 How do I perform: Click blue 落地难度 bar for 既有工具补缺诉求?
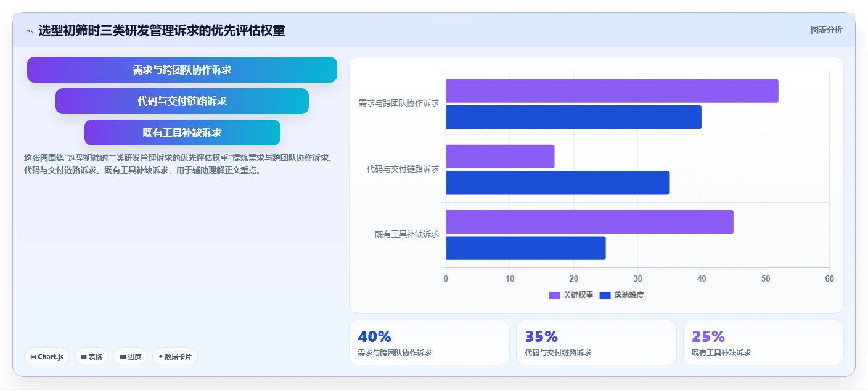526,248
